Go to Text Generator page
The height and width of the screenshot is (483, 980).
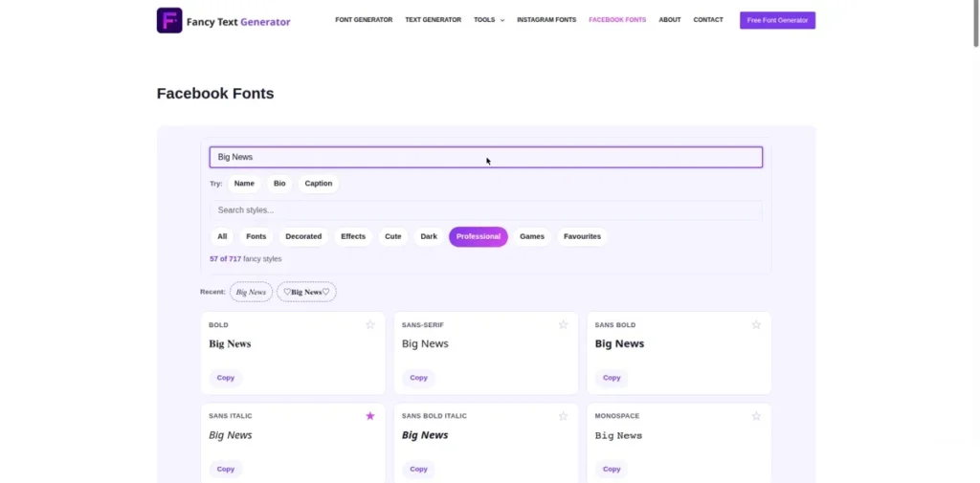[x=434, y=20]
